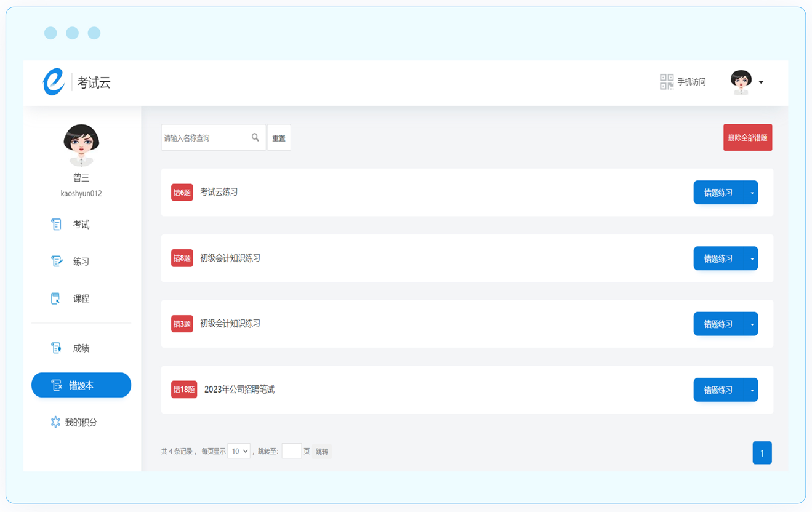Expand dropdown arrow beside 考试云练习 错题练习
812x512 pixels.
(x=752, y=193)
